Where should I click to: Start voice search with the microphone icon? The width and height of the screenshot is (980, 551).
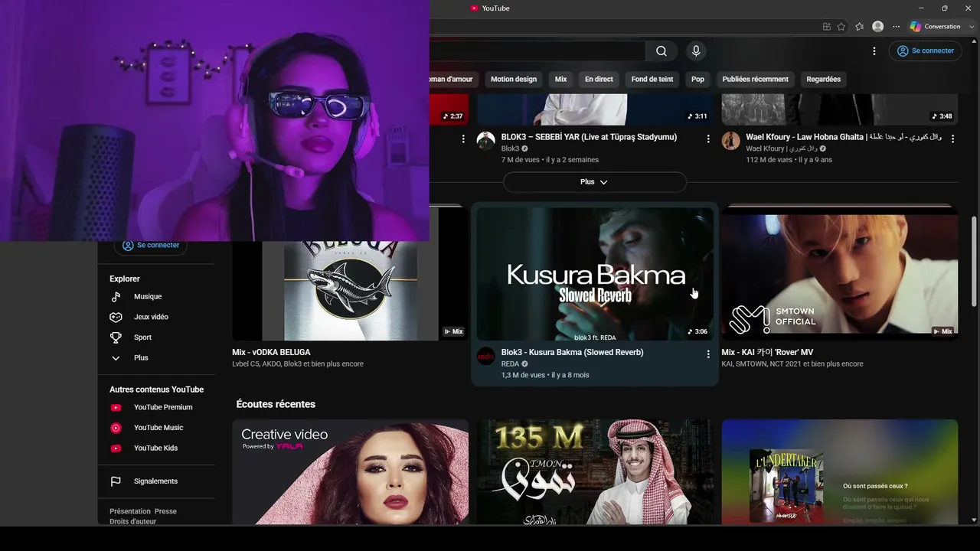pos(696,51)
